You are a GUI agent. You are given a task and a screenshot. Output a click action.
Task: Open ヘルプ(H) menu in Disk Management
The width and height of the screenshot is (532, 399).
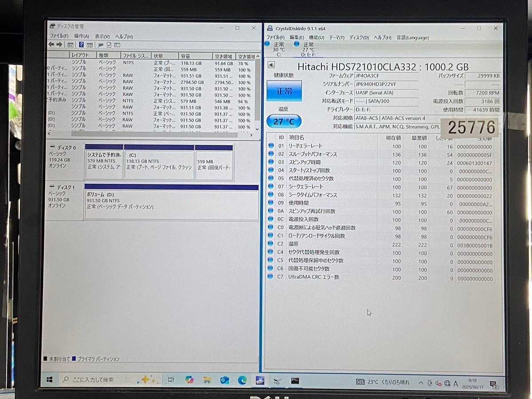point(124,36)
